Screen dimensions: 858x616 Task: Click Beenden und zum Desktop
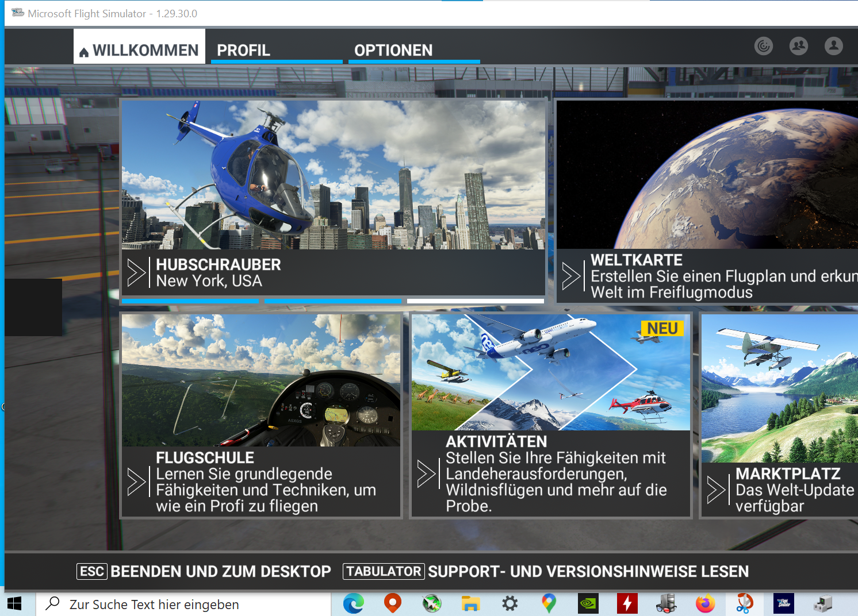(x=221, y=572)
